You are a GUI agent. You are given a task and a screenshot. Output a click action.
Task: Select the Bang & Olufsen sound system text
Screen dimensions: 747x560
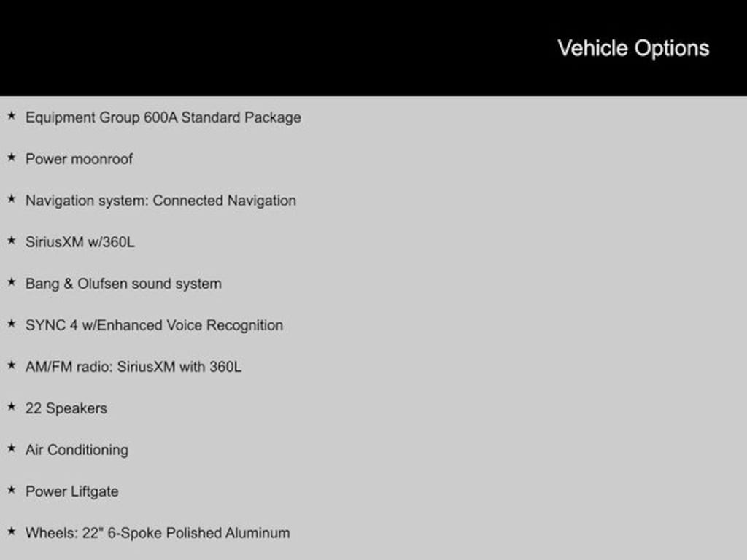pyautogui.click(x=123, y=284)
